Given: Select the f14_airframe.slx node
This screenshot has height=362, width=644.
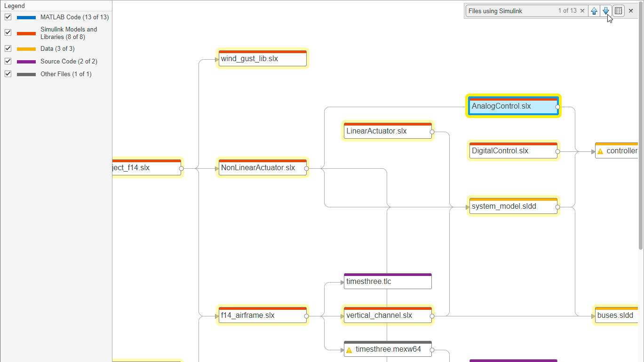Looking at the screenshot, I should (x=262, y=315).
